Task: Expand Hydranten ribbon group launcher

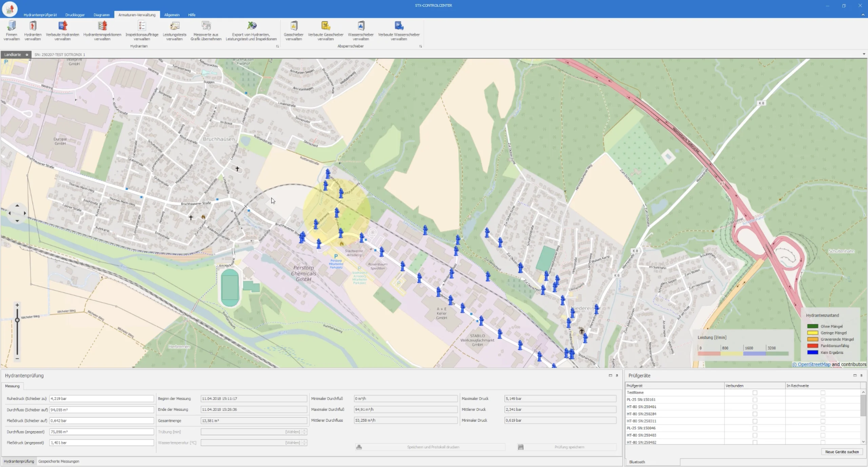Action: click(x=277, y=46)
